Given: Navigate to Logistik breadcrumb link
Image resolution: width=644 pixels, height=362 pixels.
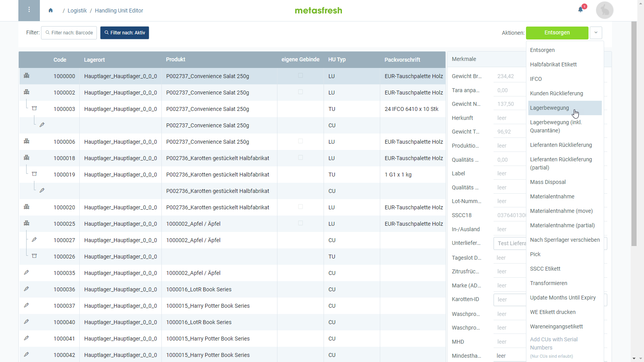Looking at the screenshot, I should point(77,11).
